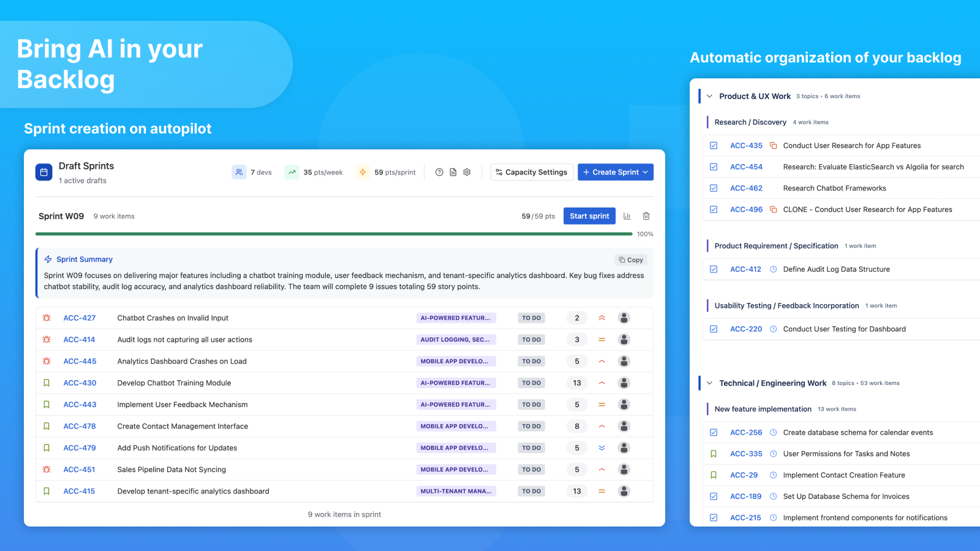This screenshot has width=980, height=551.
Task: Click the document icon near the gear
Action: 453,172
